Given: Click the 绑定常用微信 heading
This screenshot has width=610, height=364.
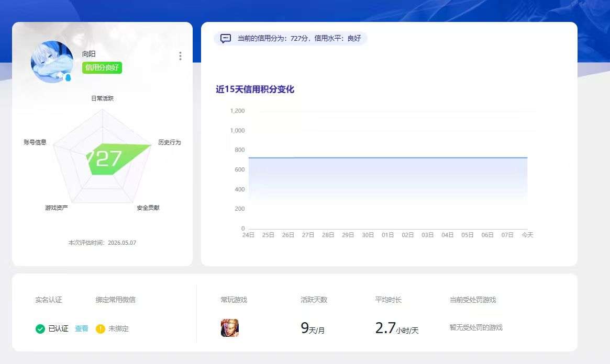Looking at the screenshot, I should point(116,300).
